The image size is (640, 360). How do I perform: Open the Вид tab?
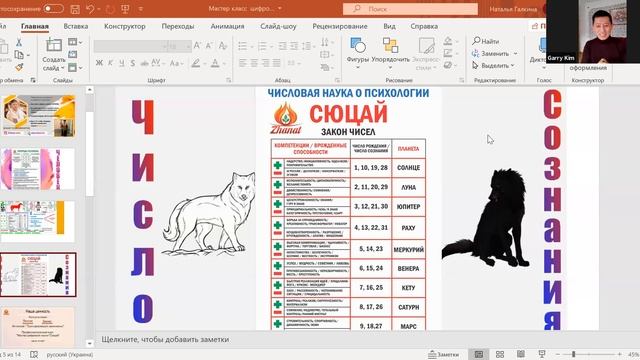[389, 26]
